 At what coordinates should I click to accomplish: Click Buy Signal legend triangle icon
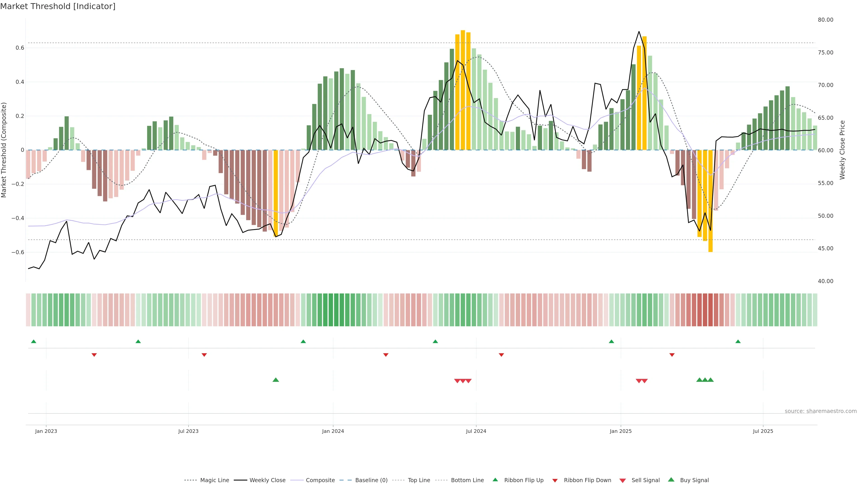(x=671, y=480)
